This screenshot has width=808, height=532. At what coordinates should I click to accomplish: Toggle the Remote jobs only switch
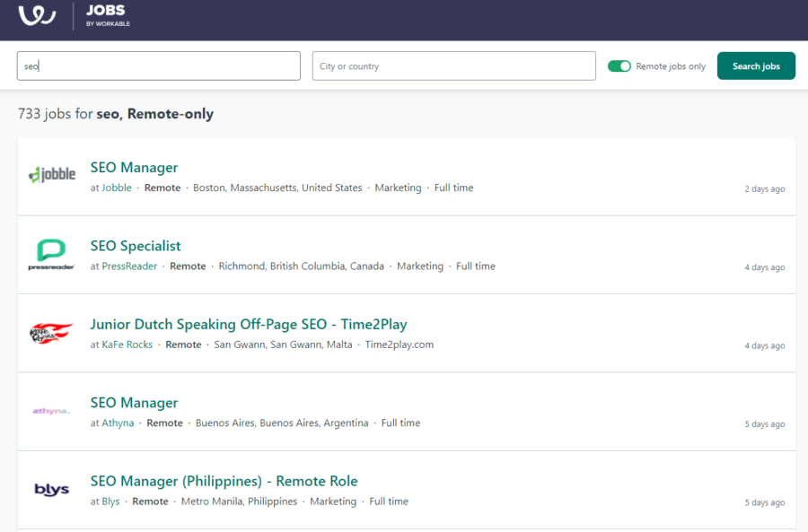click(x=619, y=65)
